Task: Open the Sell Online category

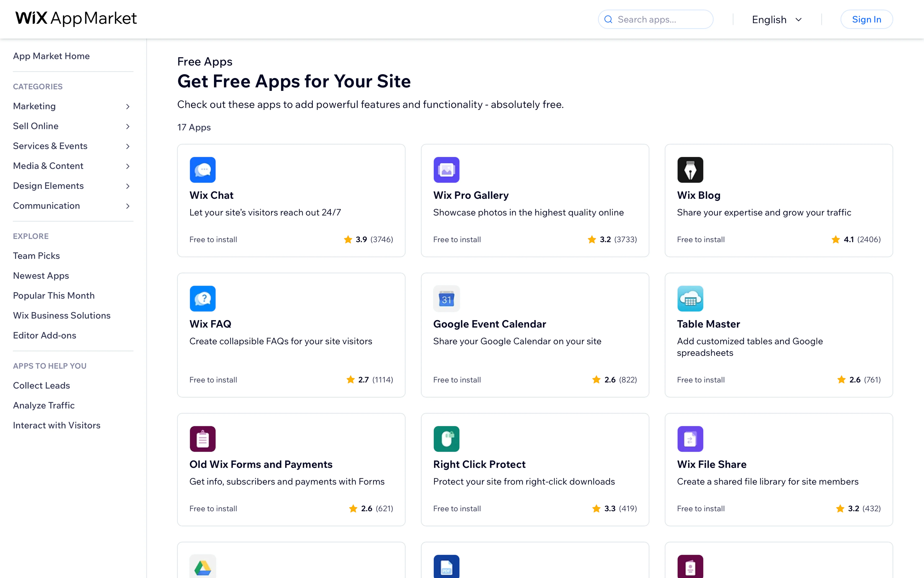Action: tap(36, 126)
